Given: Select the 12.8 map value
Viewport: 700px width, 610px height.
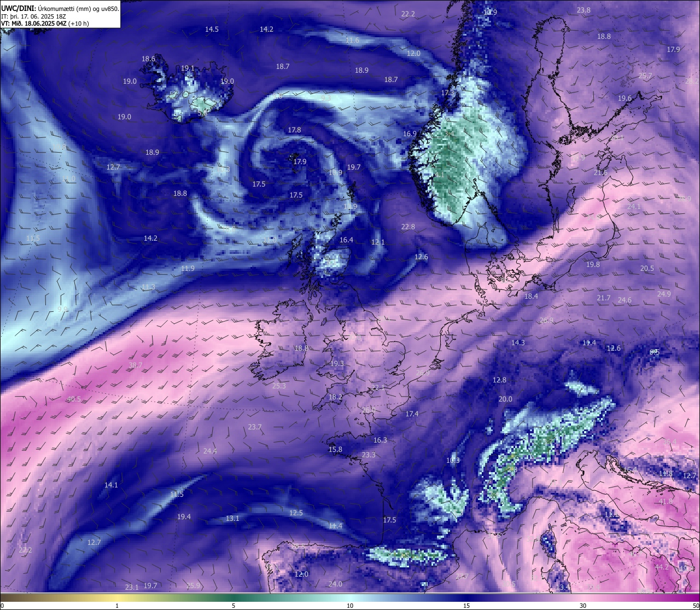Looking at the screenshot, I should pos(499,380).
